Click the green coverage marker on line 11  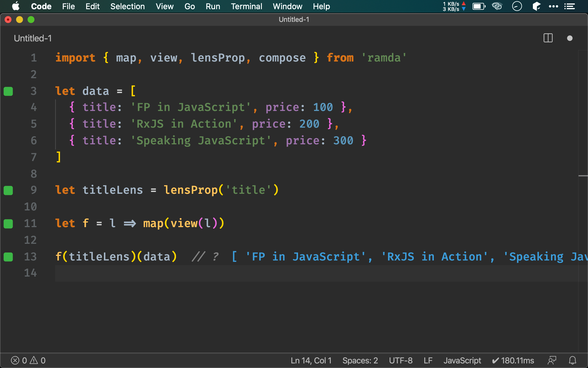click(x=8, y=223)
